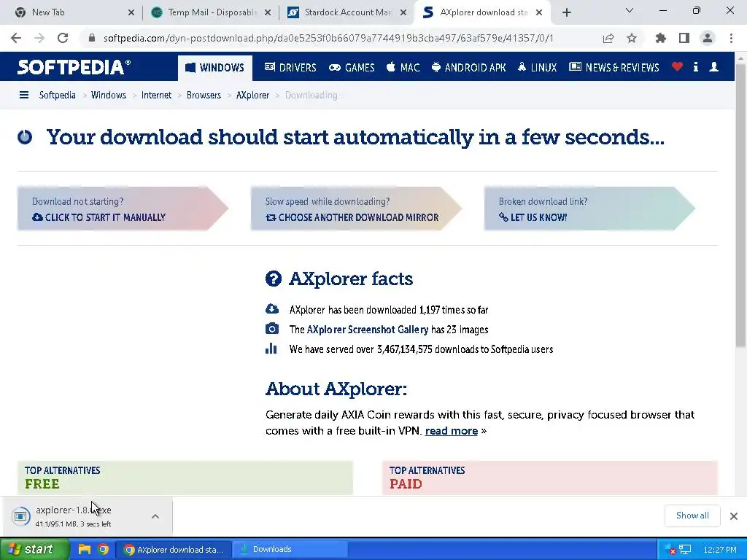Click Show all downloads
The image size is (747, 560).
[692, 516]
